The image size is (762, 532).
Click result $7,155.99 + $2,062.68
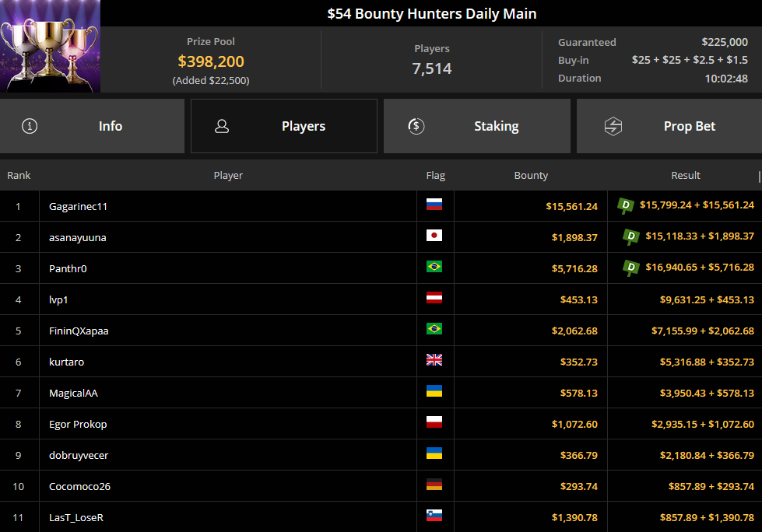[703, 331]
